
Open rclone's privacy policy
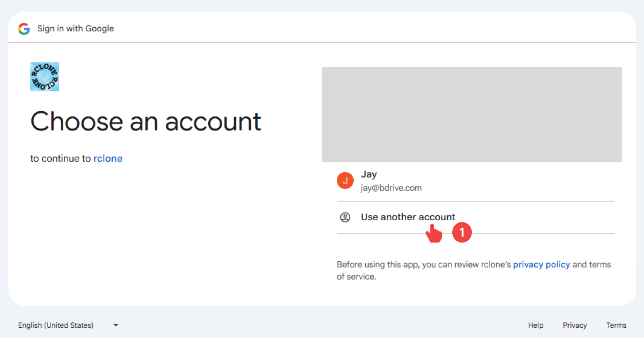coord(541,264)
